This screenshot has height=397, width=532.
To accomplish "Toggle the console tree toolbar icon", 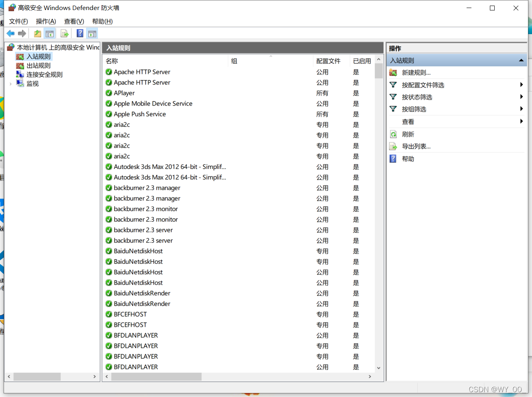I will click(50, 34).
